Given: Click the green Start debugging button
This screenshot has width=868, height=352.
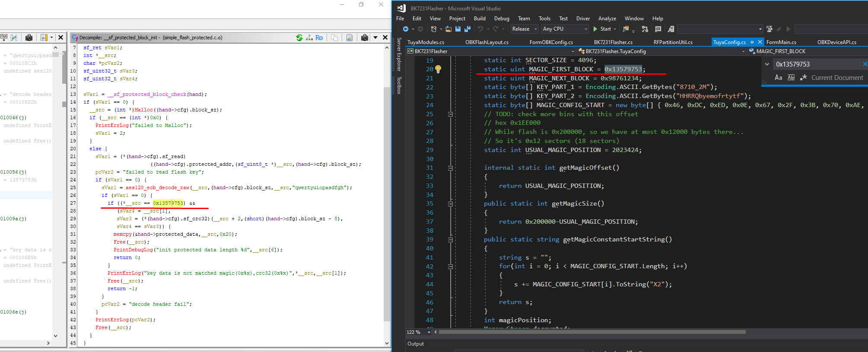Looking at the screenshot, I should pyautogui.click(x=604, y=29).
